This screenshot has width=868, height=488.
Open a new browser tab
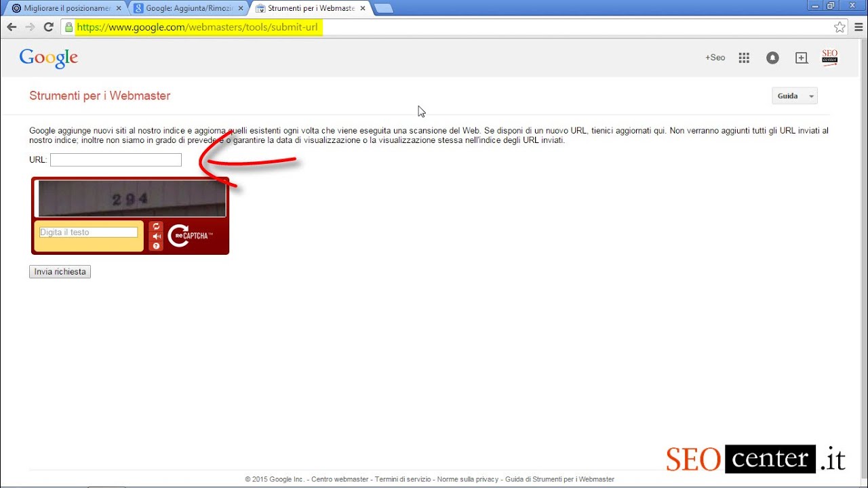[x=383, y=8]
